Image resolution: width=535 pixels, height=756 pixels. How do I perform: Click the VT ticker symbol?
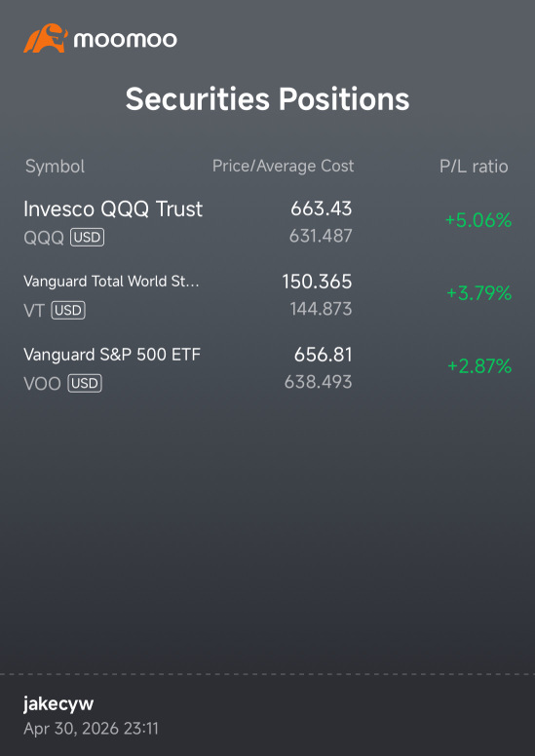(34, 311)
